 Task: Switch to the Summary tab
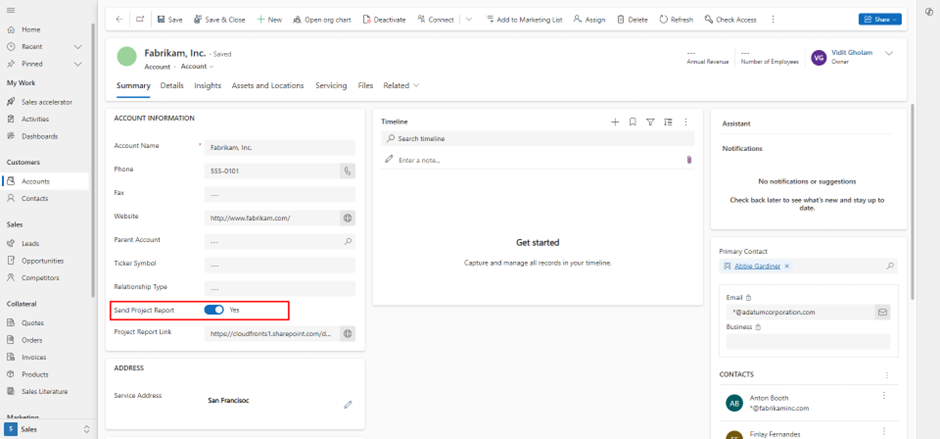click(133, 86)
